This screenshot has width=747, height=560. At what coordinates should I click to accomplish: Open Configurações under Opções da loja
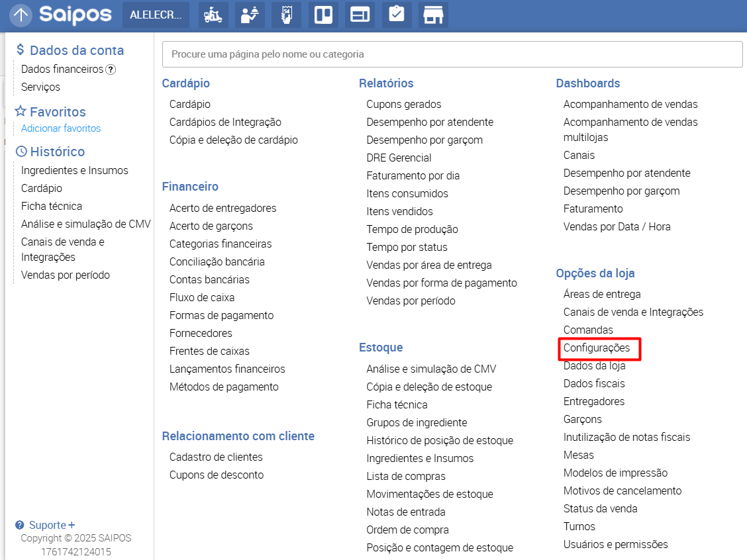click(596, 348)
